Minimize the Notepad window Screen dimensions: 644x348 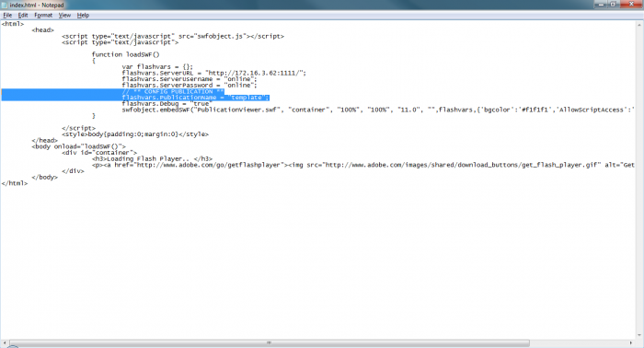click(601, 4)
